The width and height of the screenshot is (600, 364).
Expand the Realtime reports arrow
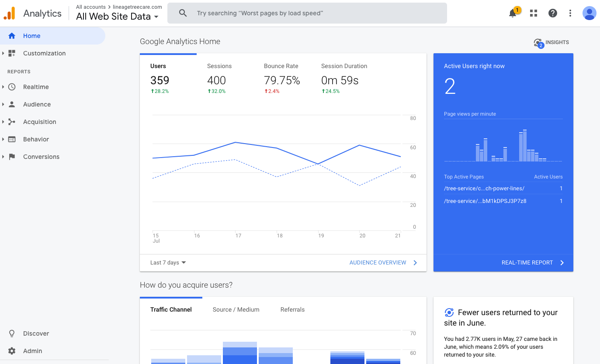pos(3,87)
